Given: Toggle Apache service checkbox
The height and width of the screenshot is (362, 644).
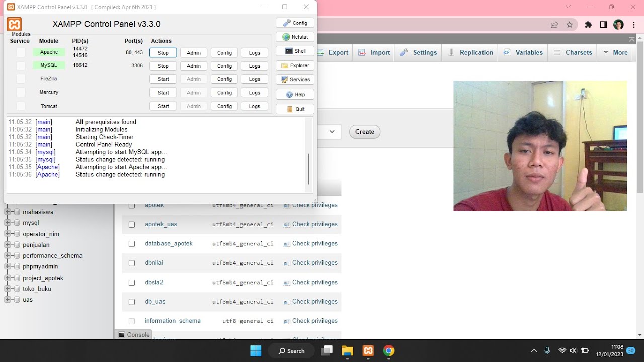Looking at the screenshot, I should (x=21, y=52).
